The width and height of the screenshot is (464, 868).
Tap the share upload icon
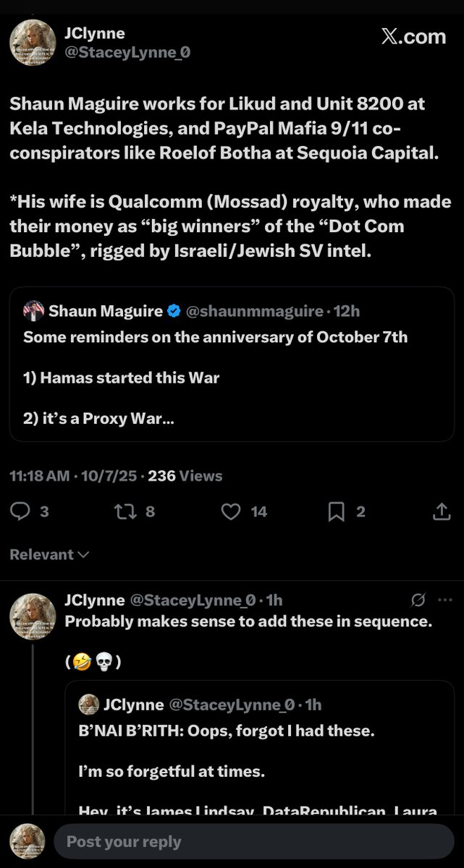[x=441, y=512]
